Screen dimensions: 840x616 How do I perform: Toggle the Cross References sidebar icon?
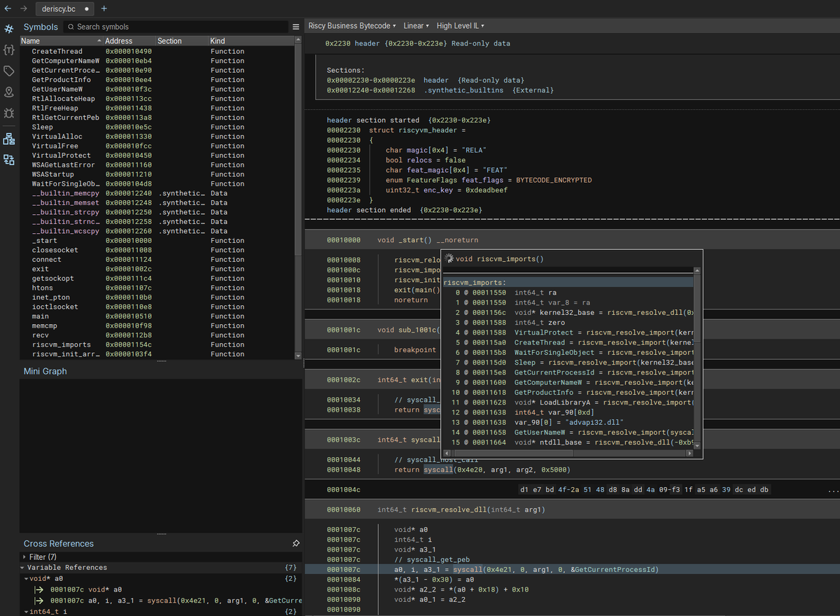[9, 160]
